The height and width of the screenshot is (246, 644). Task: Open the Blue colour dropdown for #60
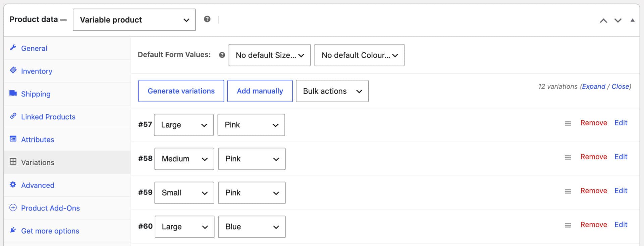point(252,227)
